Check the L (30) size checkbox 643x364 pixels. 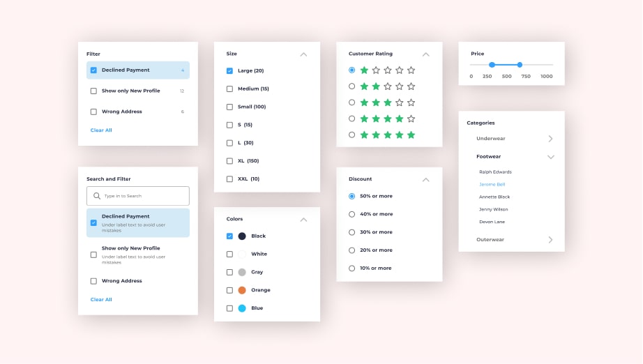[x=229, y=143]
